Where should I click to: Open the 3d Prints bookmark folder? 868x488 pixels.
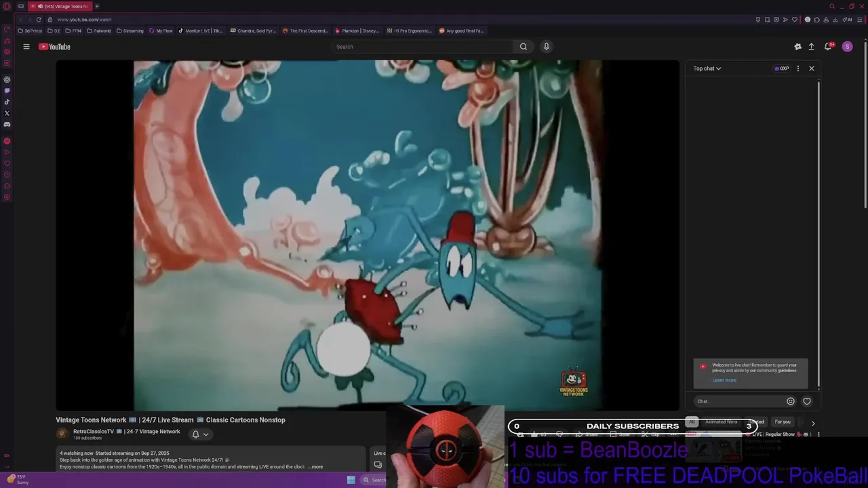[30, 30]
